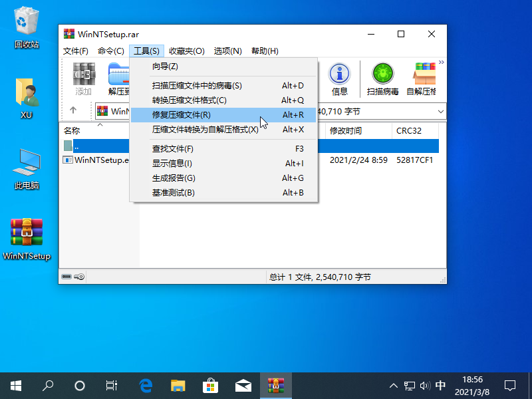Viewport: 532px width, 399px height.
Task: Click the Info (信息) toolbar icon
Action: click(340, 79)
